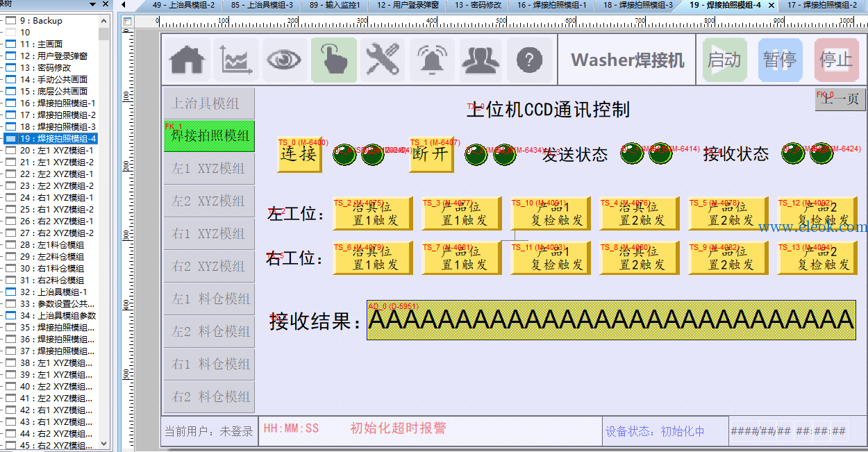Click page icon of 9 : Backup
The height and width of the screenshot is (452, 868).
(10, 20)
